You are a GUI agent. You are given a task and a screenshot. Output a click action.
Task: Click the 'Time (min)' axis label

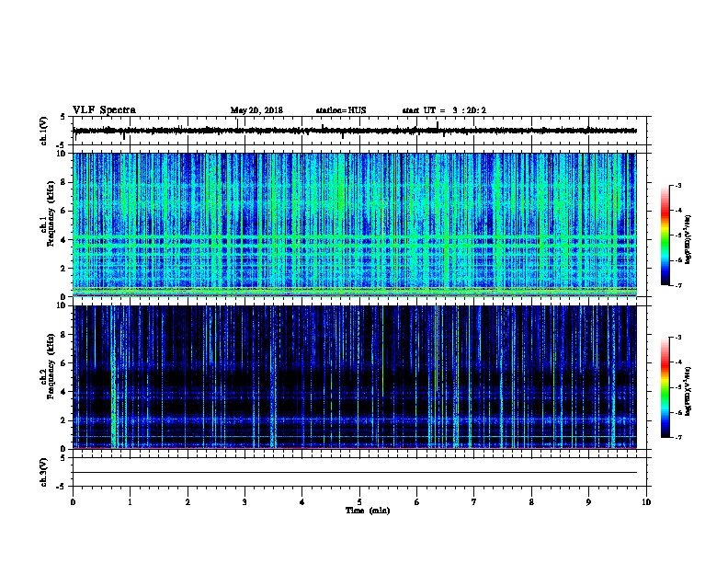pos(368,511)
